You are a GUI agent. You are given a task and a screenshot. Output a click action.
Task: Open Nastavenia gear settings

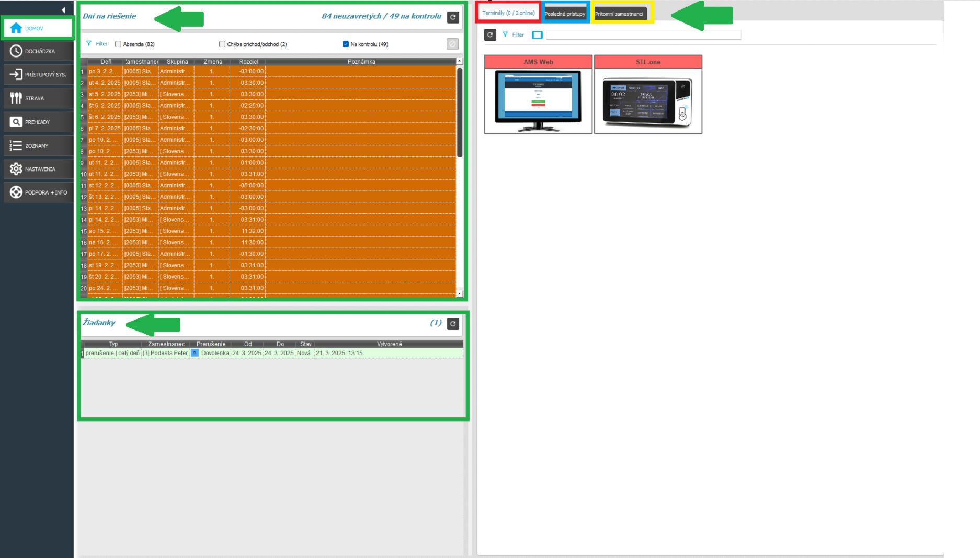click(16, 169)
